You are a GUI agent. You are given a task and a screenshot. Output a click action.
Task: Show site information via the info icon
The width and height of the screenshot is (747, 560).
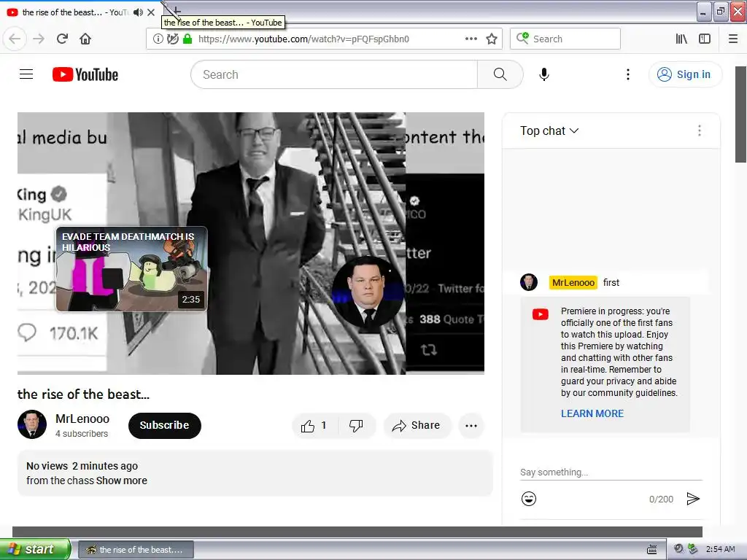[x=158, y=39]
